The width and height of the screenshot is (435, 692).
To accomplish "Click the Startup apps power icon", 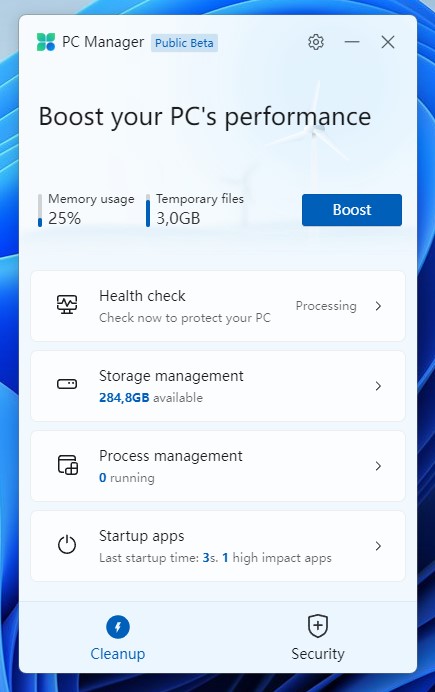I will (x=67, y=545).
